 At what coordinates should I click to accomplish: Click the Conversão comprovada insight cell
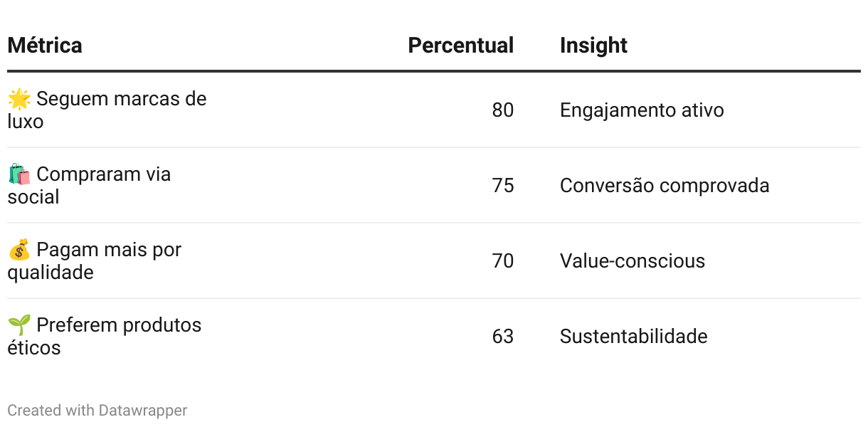(x=665, y=186)
